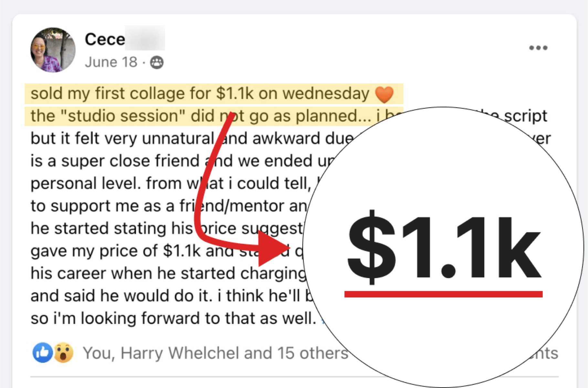Click the blue thumbs-up Like reaction icon
588x388 pixels.
click(x=42, y=352)
